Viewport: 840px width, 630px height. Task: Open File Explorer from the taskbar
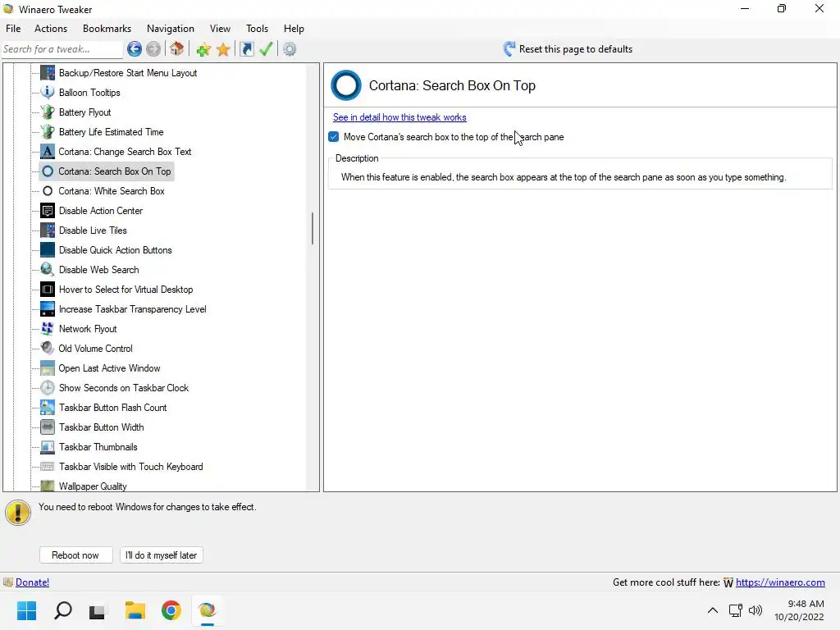[135, 610]
